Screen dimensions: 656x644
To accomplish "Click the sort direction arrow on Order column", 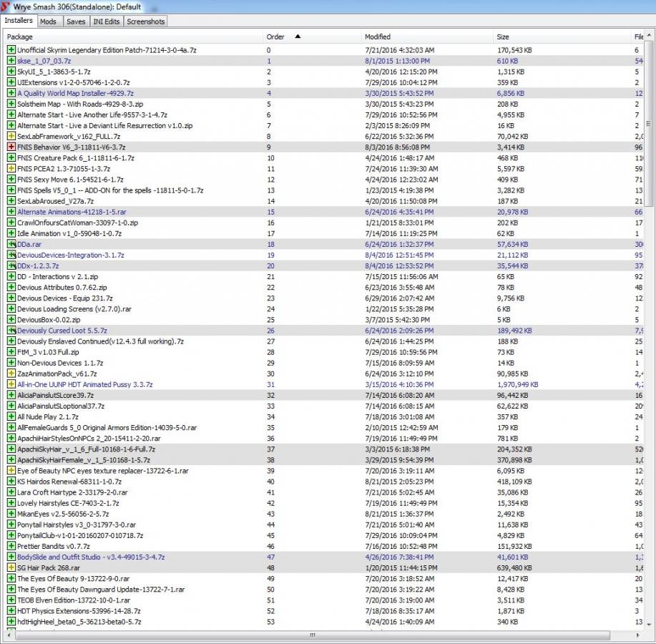I will (298, 36).
